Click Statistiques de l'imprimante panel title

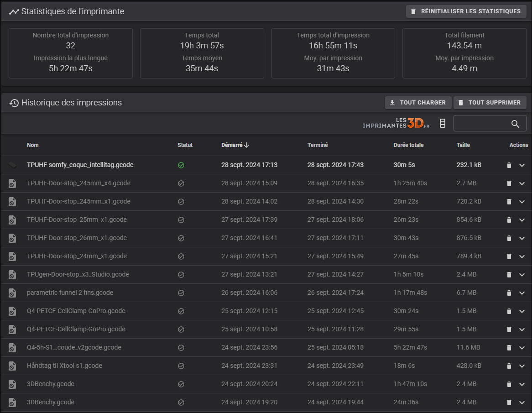tap(73, 11)
